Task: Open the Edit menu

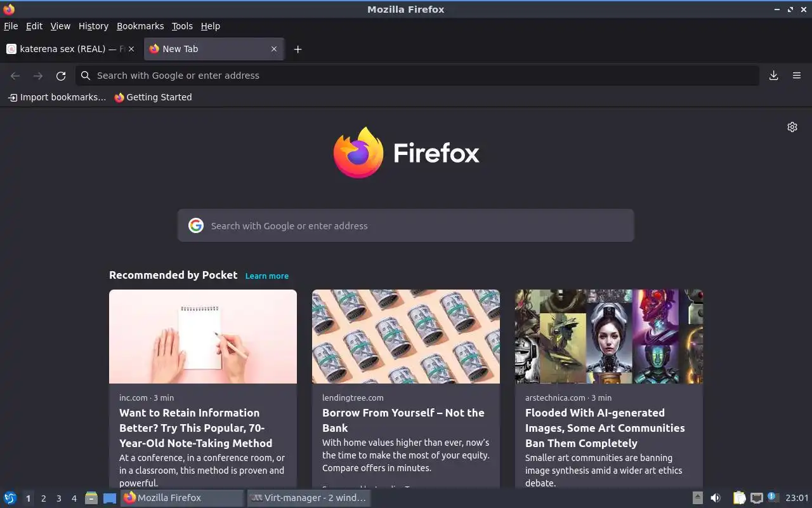Action: coord(34,26)
